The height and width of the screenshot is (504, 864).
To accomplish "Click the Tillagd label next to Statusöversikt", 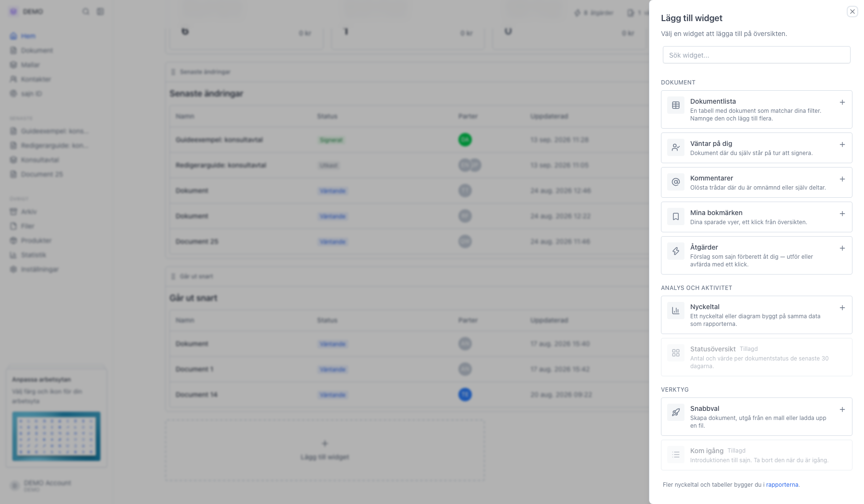I will click(x=749, y=349).
